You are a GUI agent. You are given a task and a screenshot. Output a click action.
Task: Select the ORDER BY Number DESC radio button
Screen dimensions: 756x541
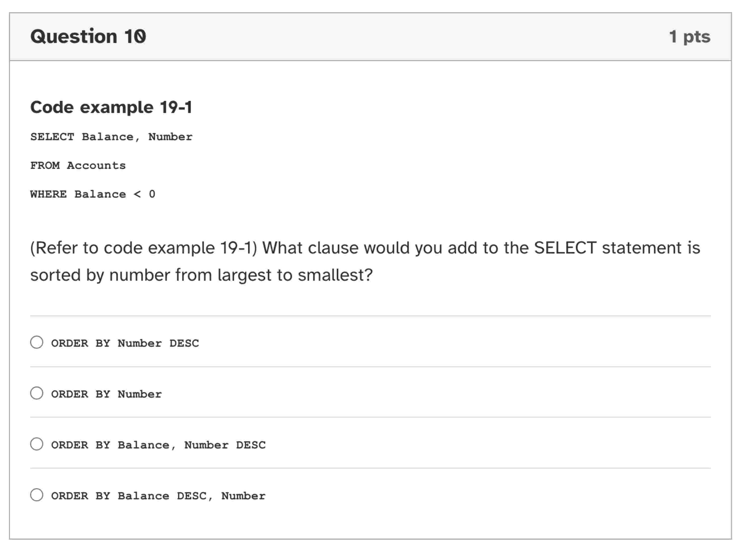point(37,343)
